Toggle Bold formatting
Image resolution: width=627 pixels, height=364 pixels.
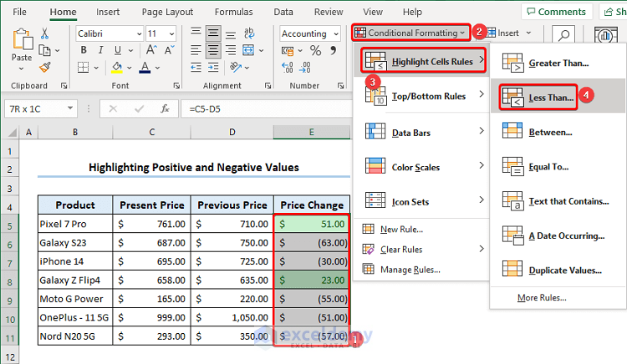(x=84, y=50)
